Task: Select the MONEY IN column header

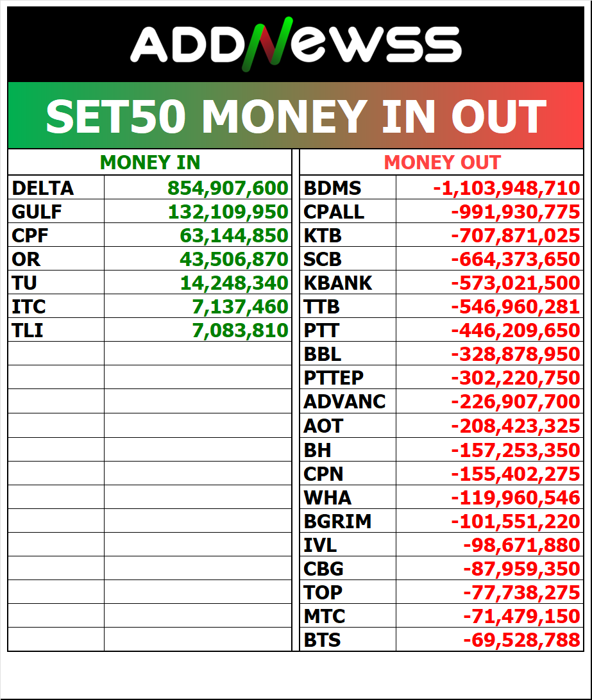Action: pos(150,162)
